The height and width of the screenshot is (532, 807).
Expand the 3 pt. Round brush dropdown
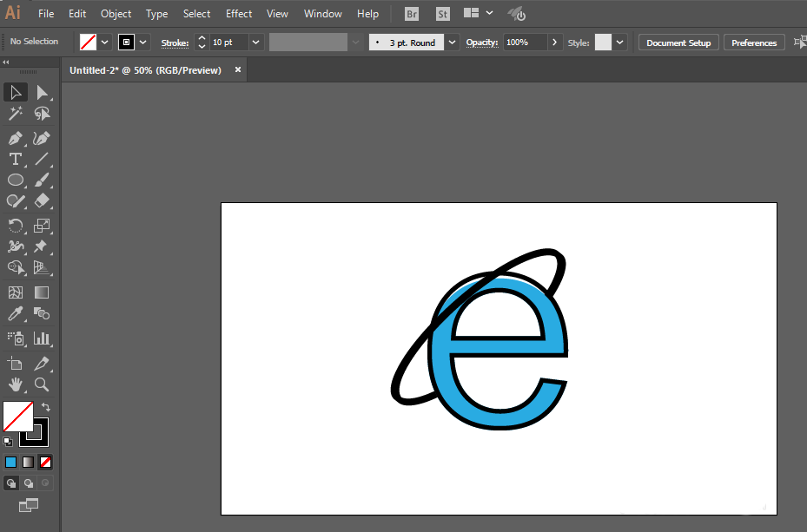(x=452, y=43)
